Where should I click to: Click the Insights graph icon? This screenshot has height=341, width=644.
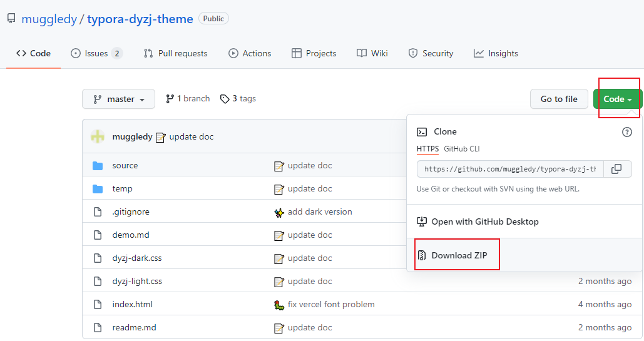pos(479,53)
